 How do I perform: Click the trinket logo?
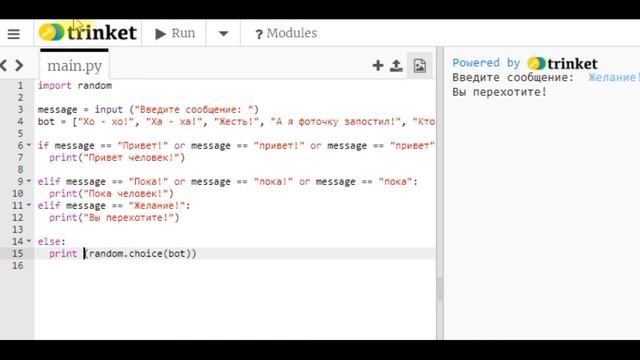(88, 33)
